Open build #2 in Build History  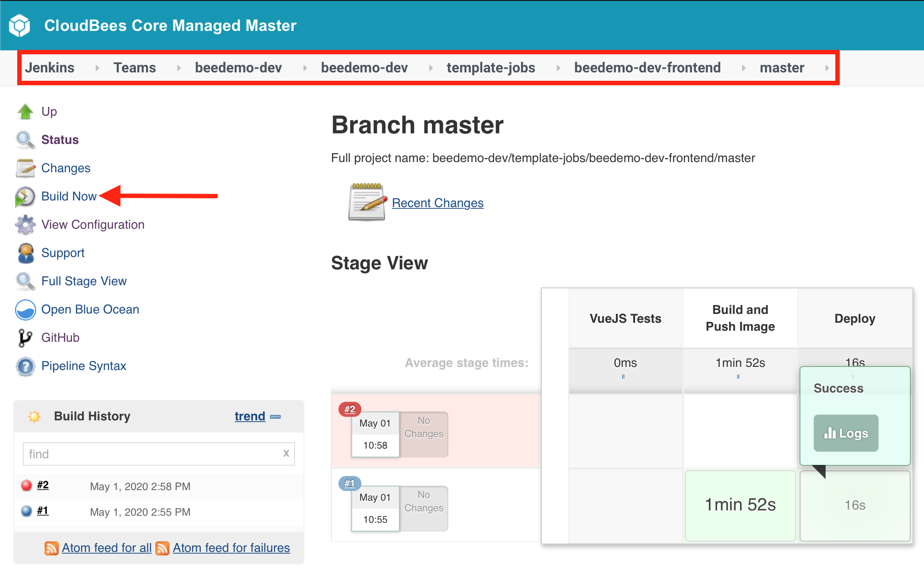click(43, 485)
